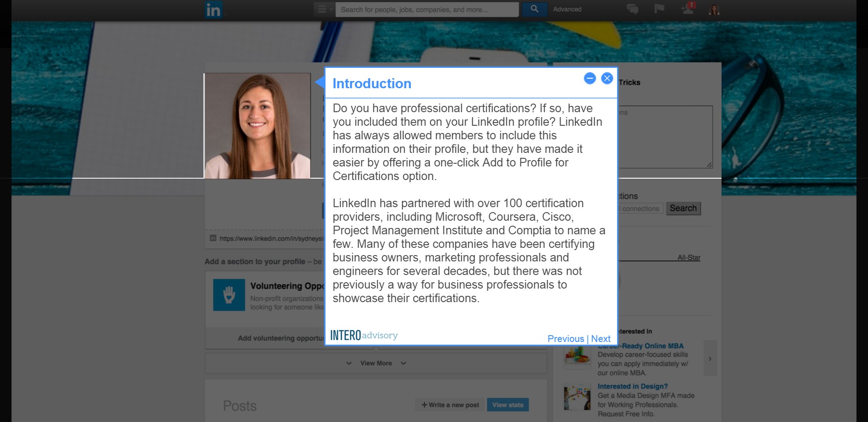Click the Posts section heading
This screenshot has height=422, width=868.
click(240, 406)
